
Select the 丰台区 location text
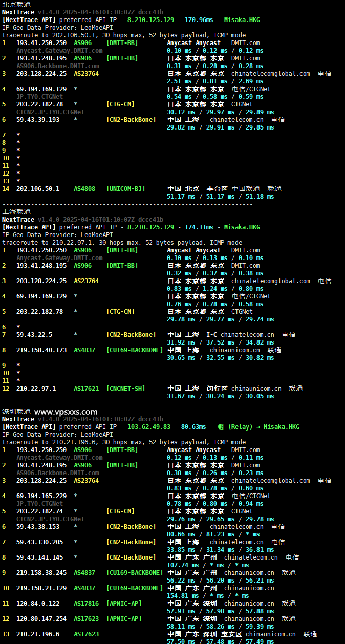pos(217,189)
